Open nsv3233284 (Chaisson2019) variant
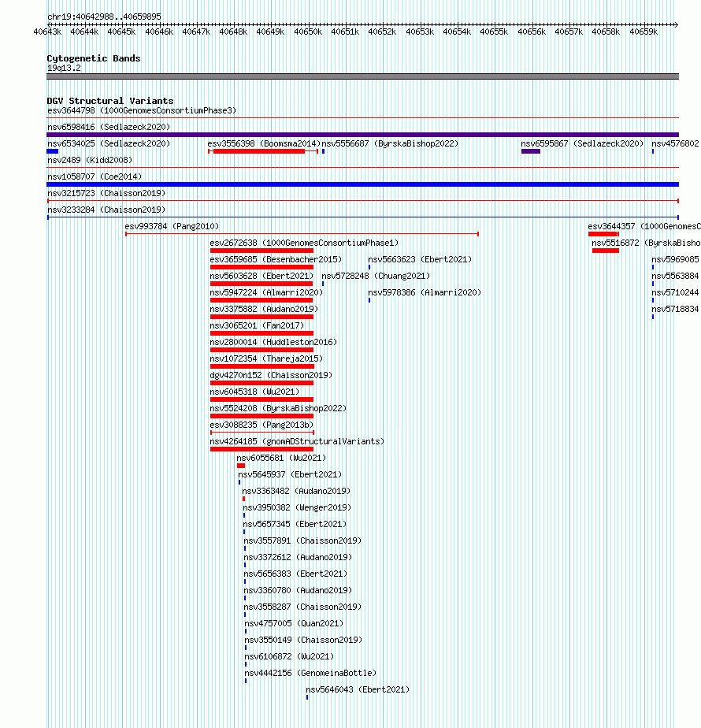 pyautogui.click(x=106, y=210)
